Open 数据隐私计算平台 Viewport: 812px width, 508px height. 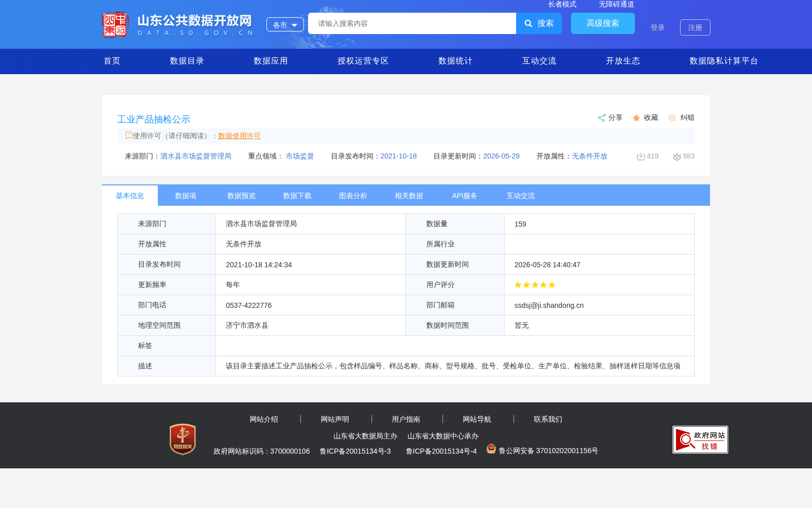click(724, 61)
